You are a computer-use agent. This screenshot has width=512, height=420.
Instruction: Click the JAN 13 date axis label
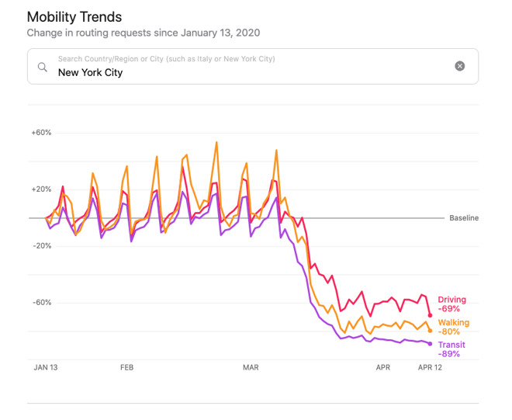coord(46,367)
